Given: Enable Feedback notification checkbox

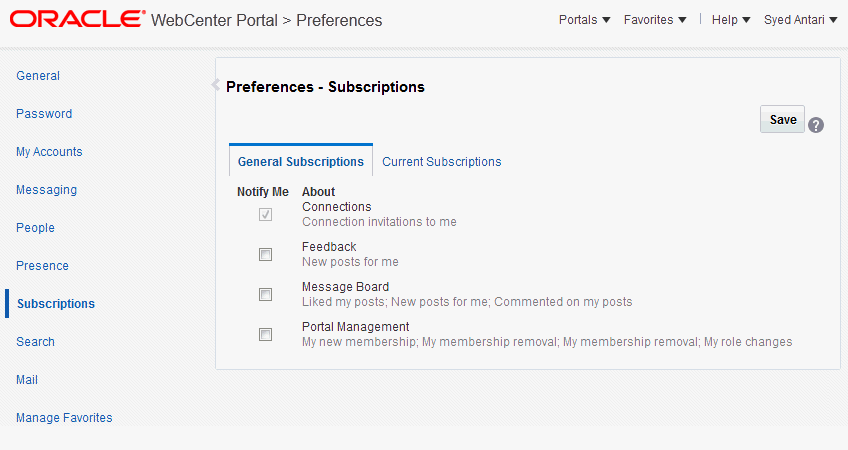Looking at the screenshot, I should (x=265, y=255).
